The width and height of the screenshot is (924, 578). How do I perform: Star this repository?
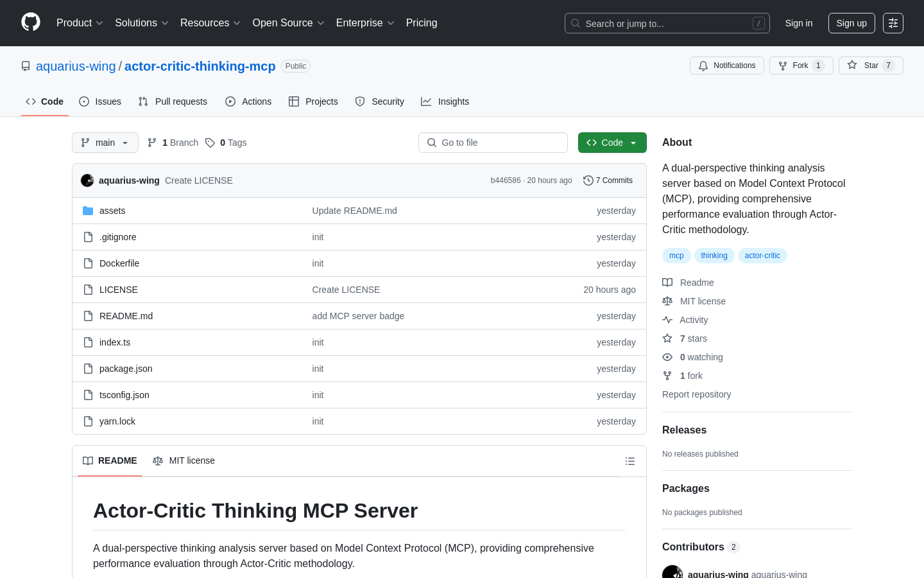[x=871, y=66]
